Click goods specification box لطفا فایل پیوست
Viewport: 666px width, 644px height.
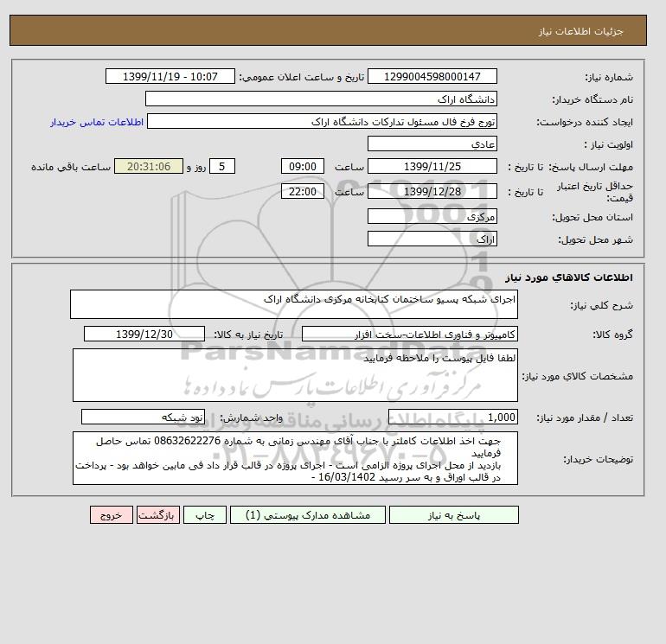[x=295, y=375]
